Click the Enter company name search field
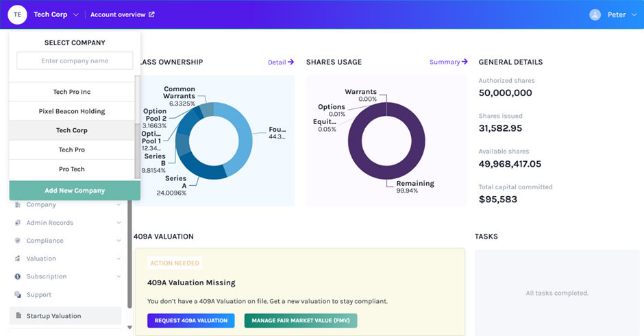The width and height of the screenshot is (644, 336). point(75,61)
